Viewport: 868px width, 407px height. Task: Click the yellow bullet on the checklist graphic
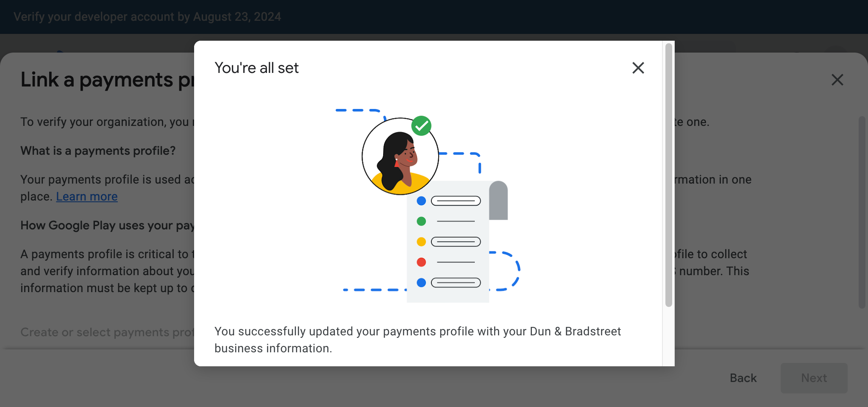(x=421, y=242)
